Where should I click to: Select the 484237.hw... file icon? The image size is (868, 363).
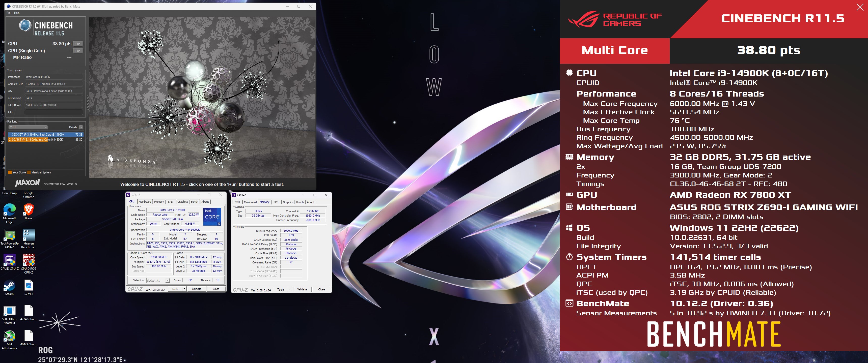click(x=29, y=338)
